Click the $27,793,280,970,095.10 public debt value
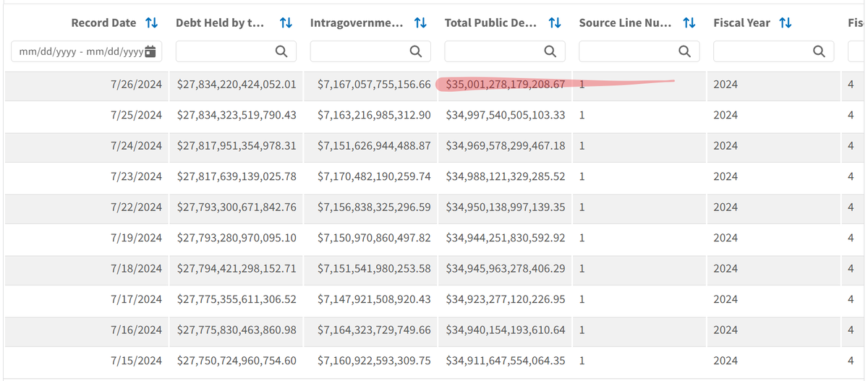Screen dimensions: 868x381 pyautogui.click(x=237, y=238)
